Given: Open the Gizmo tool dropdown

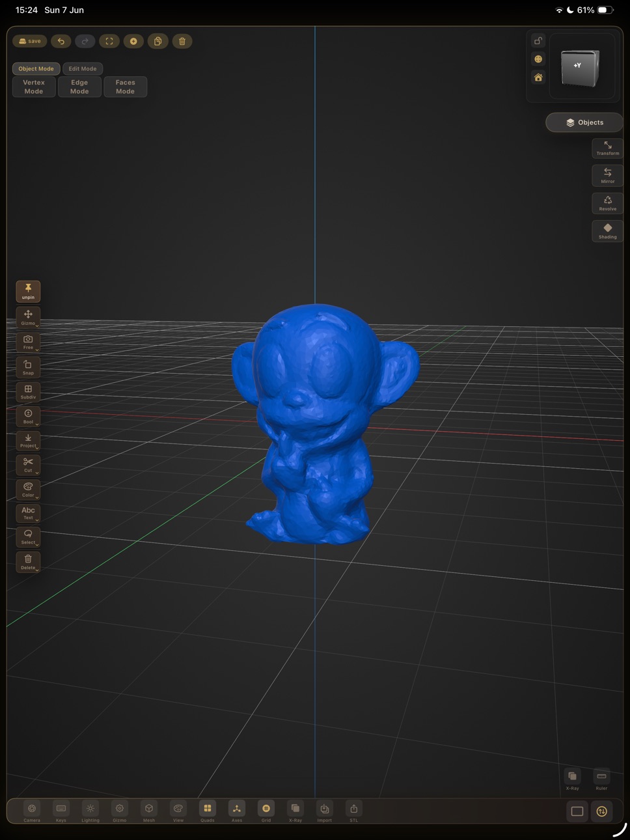Looking at the screenshot, I should pos(28,317).
